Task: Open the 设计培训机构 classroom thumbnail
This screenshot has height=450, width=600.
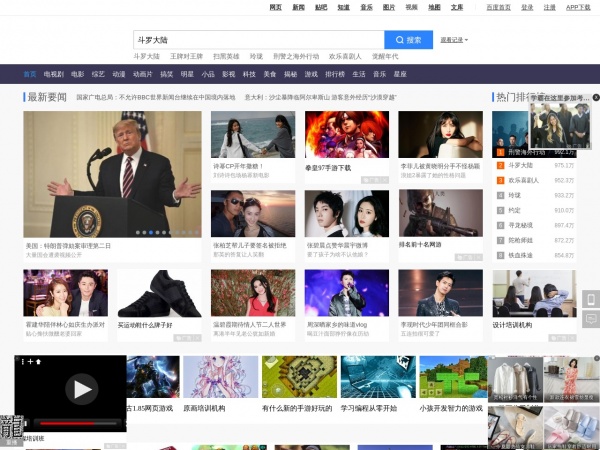Action: click(x=534, y=293)
